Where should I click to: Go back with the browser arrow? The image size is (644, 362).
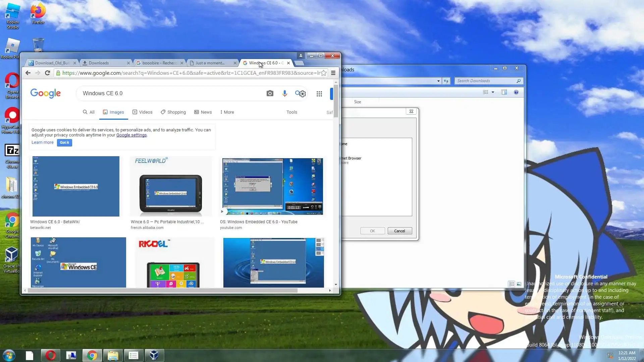(28, 73)
